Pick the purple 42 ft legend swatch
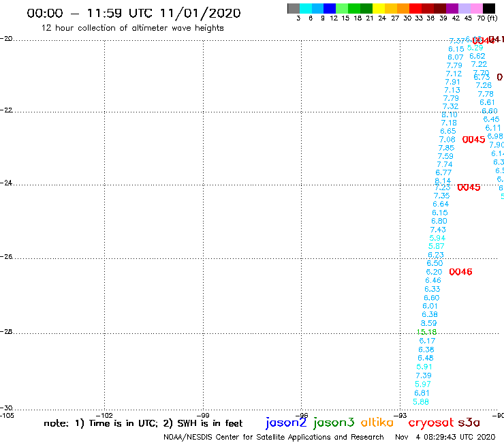This screenshot has height=443, width=504. [x=452, y=8]
